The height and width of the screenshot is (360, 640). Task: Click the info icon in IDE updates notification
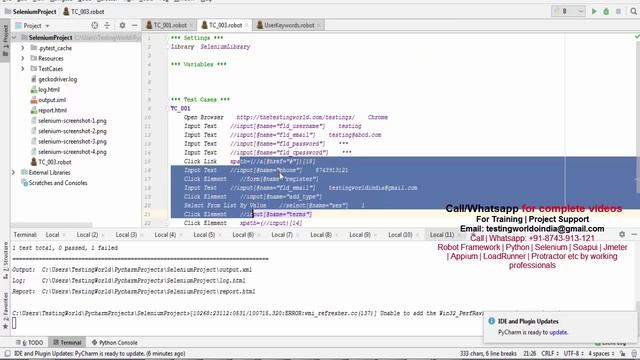pyautogui.click(x=491, y=321)
